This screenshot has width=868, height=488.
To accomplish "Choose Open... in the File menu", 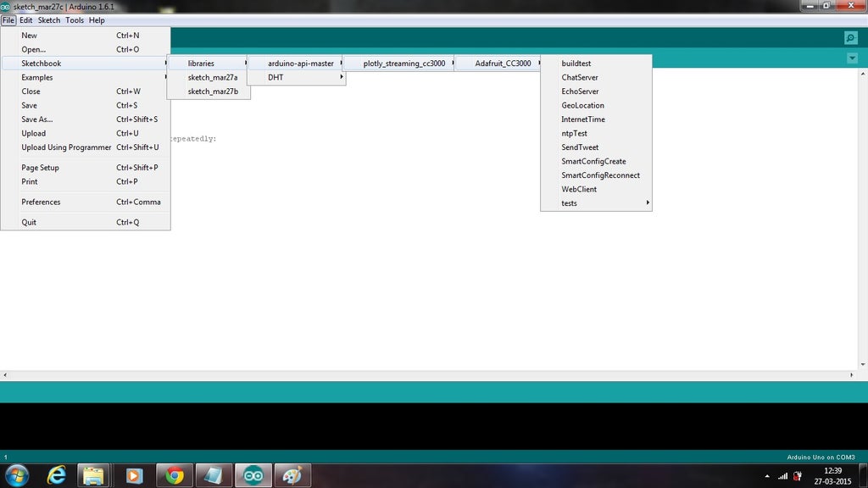I will [x=86, y=49].
